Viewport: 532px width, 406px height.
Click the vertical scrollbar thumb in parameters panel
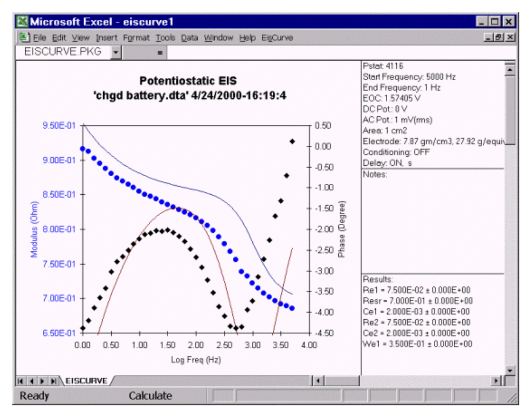(510, 111)
